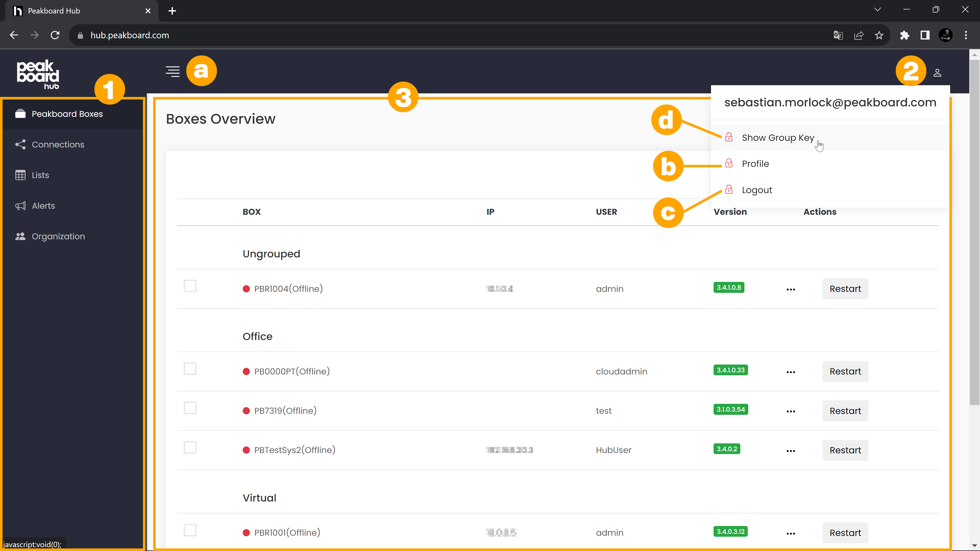Toggle the hamburger sidebar menu icon
This screenshot has width=980, height=551.
(x=172, y=71)
